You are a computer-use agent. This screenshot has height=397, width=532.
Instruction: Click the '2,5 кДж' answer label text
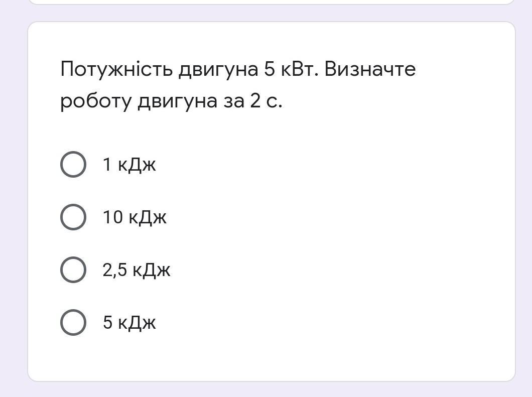[137, 270]
